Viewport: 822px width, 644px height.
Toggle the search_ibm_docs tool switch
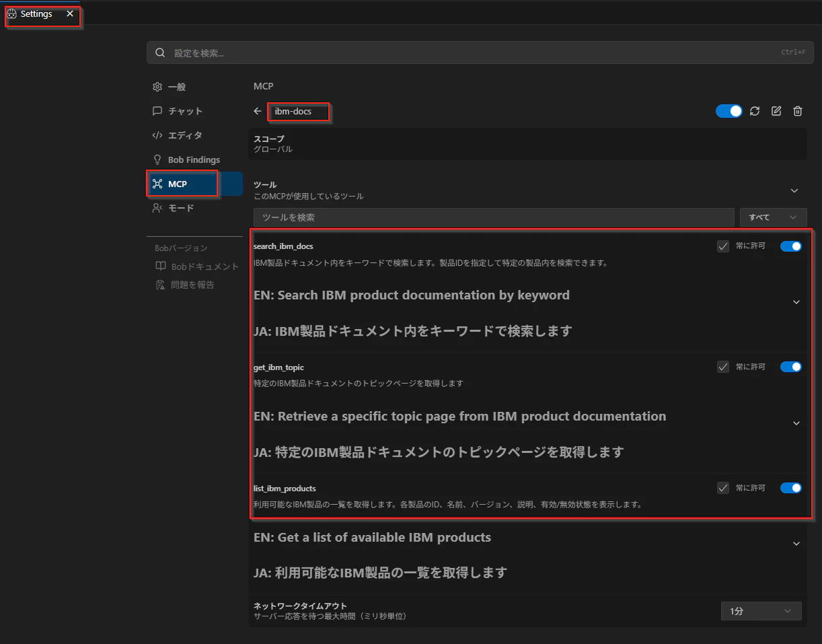(x=791, y=246)
